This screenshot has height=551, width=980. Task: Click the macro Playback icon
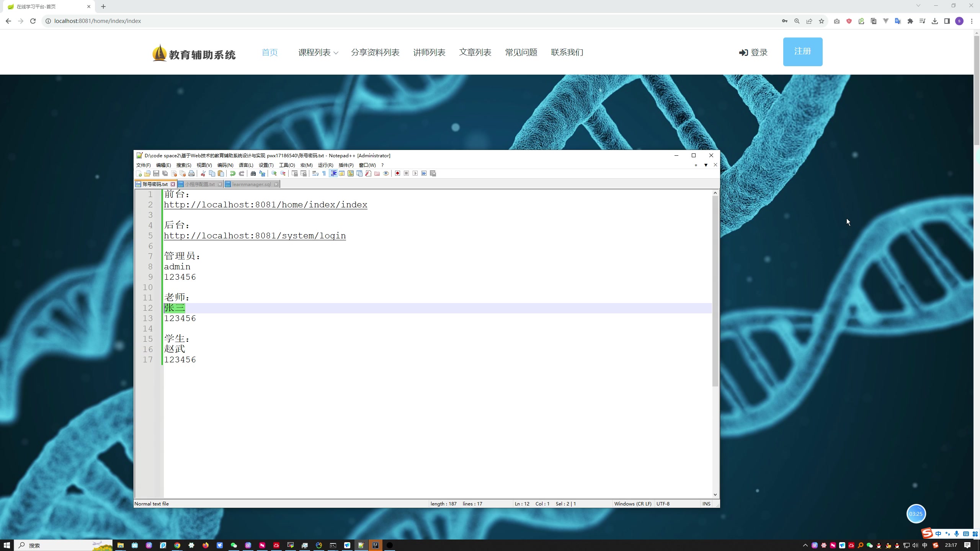415,174
